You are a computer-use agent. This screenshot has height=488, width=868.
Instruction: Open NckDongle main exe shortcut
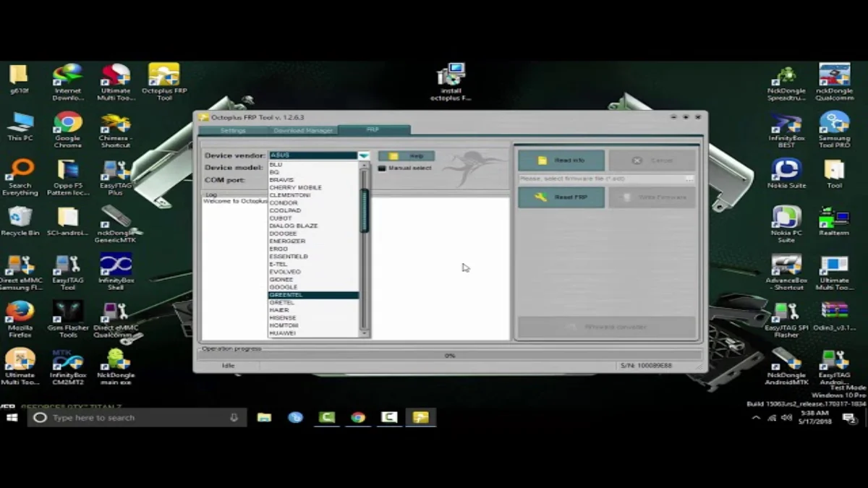tap(116, 367)
